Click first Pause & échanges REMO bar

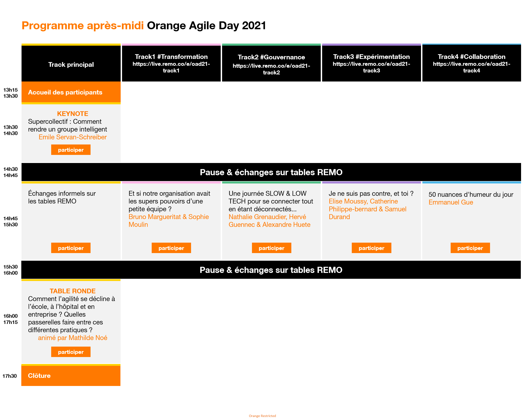[x=271, y=172]
